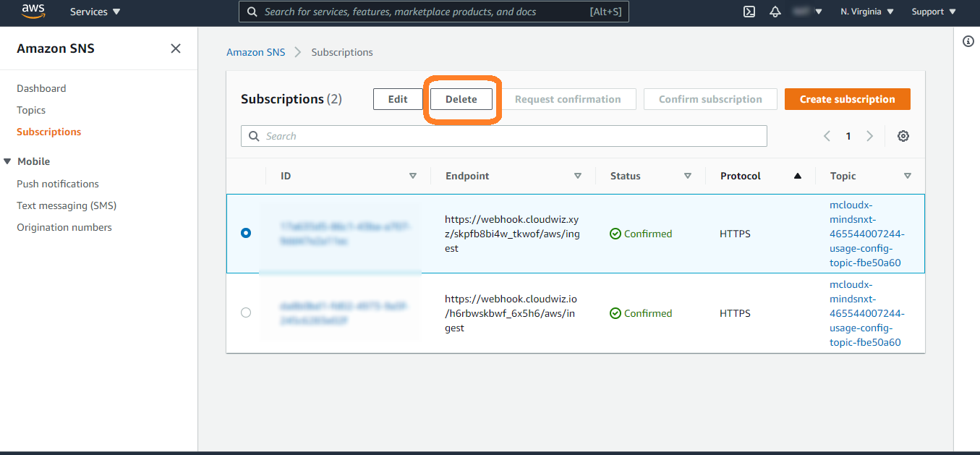Click the Confirm subscription button

tap(710, 99)
